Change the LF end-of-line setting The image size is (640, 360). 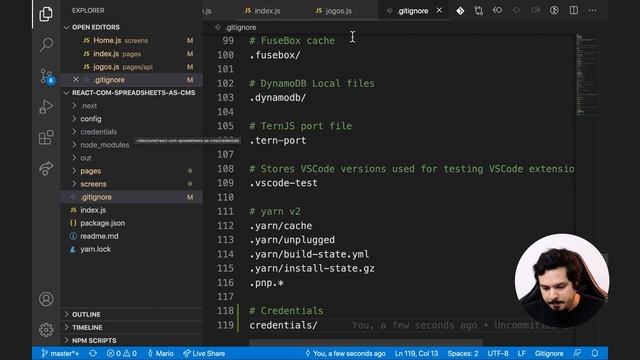point(522,353)
